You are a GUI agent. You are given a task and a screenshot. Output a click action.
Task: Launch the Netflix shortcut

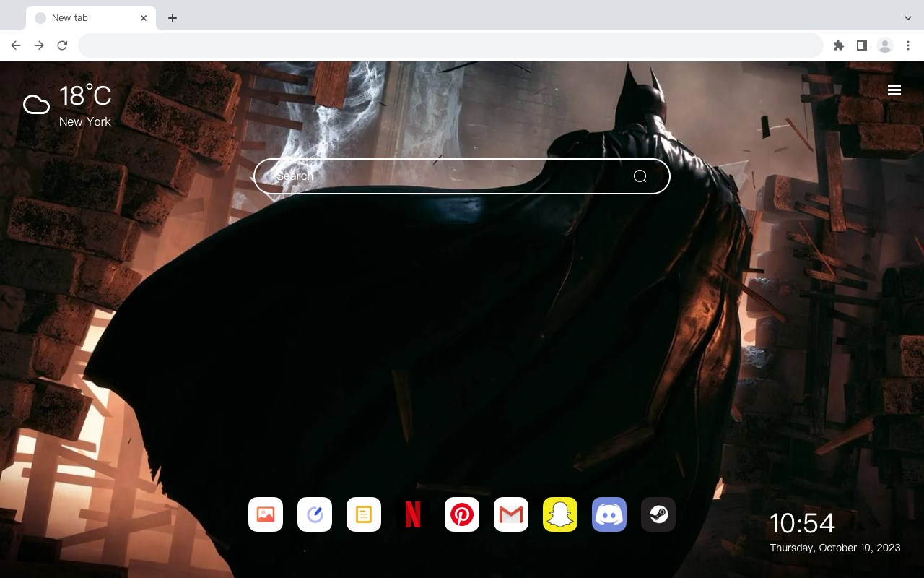[413, 514]
